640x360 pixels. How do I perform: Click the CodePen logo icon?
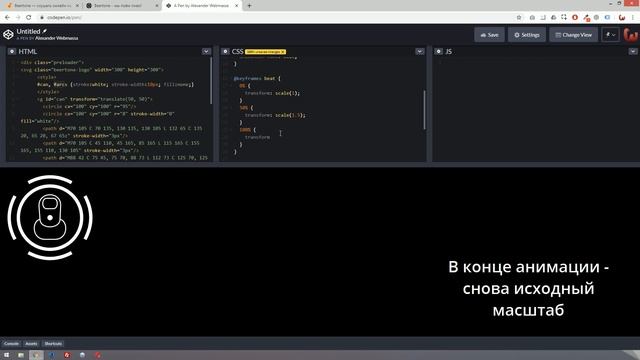point(8,35)
